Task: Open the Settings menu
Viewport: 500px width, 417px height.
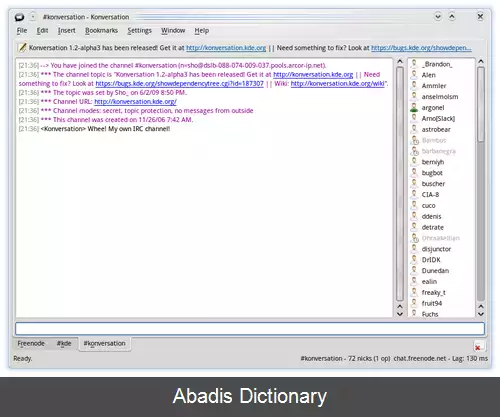Action: (x=139, y=31)
